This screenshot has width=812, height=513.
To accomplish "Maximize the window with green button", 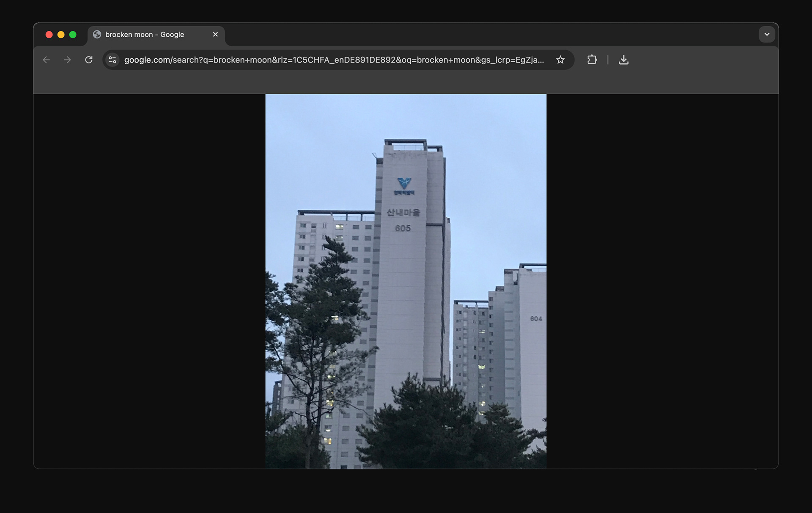I will [73, 35].
